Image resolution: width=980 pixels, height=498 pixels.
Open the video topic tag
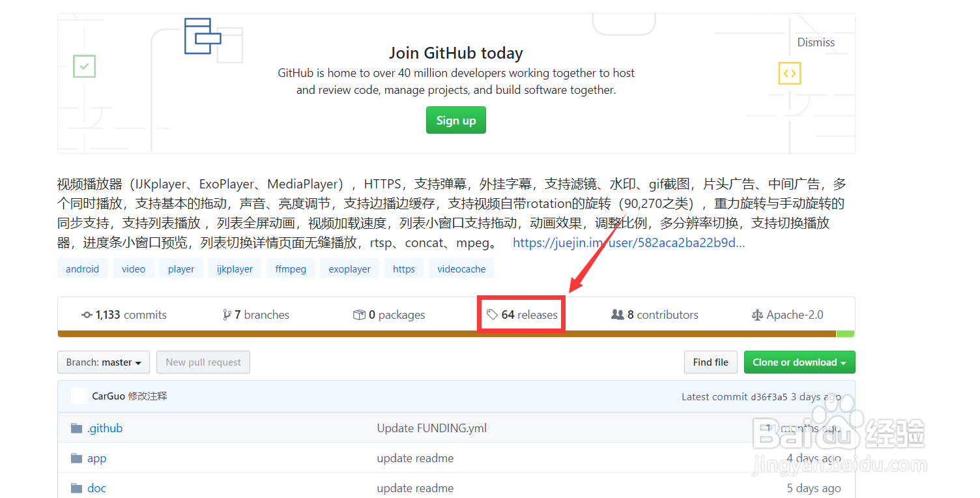[x=134, y=269]
